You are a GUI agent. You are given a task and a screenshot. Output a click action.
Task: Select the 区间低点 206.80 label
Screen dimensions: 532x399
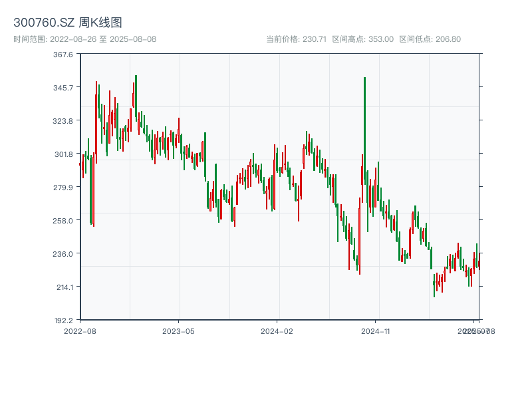pyautogui.click(x=430, y=39)
